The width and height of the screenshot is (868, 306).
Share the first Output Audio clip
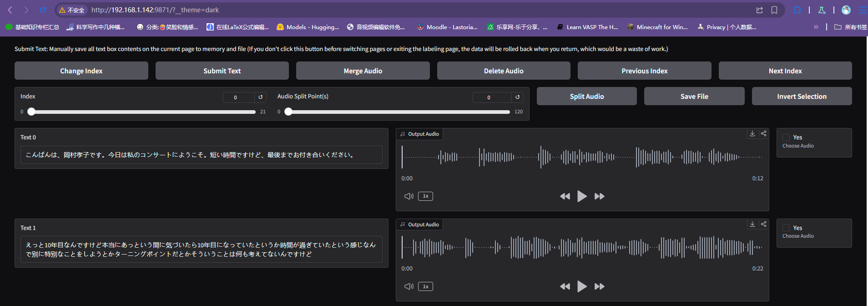[x=764, y=133]
